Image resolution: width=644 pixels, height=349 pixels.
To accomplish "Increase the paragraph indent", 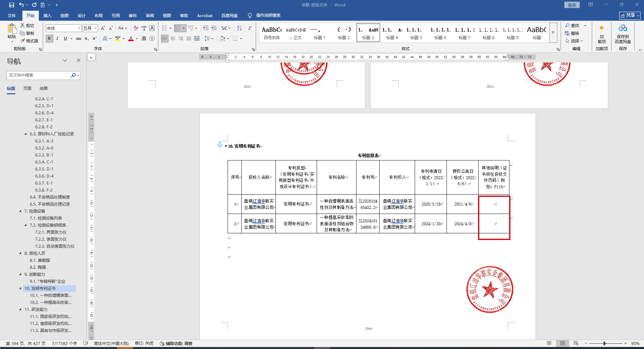I will pos(214,28).
